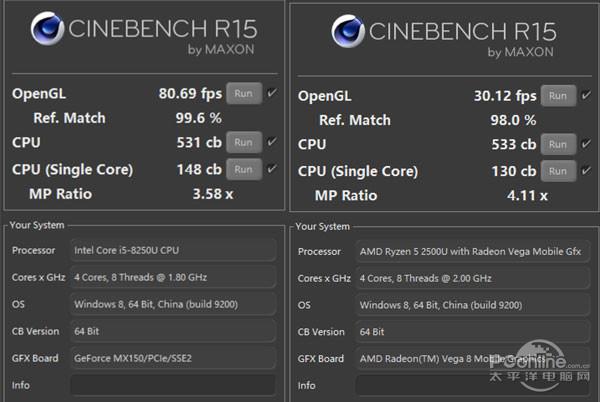Screen dimensions: 600x402
Task: Toggle the CPU (Single Core) checkbox on the left
Action: (272, 169)
